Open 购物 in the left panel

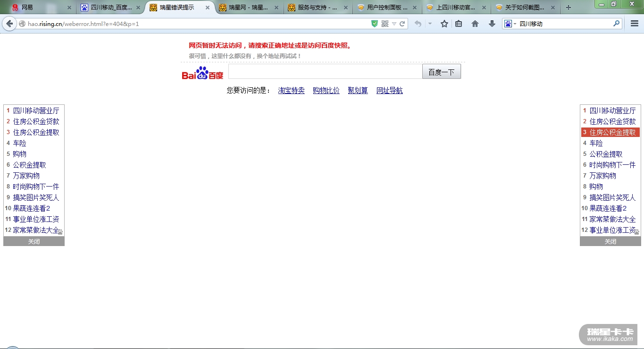click(x=19, y=154)
